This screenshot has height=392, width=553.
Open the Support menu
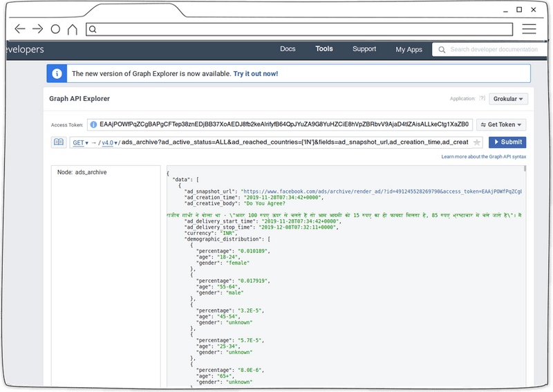[364, 49]
